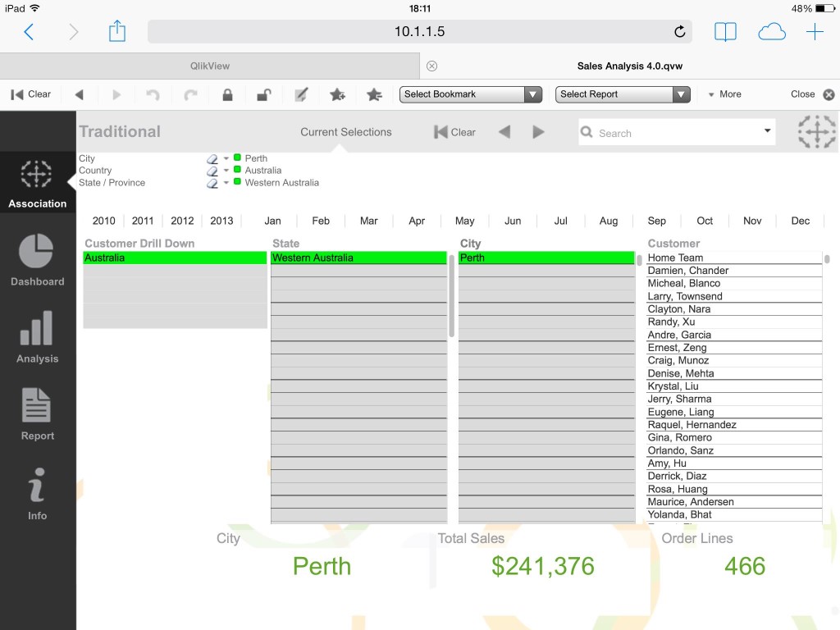
Task: Go forward in Current Selections header
Action: [x=538, y=132]
